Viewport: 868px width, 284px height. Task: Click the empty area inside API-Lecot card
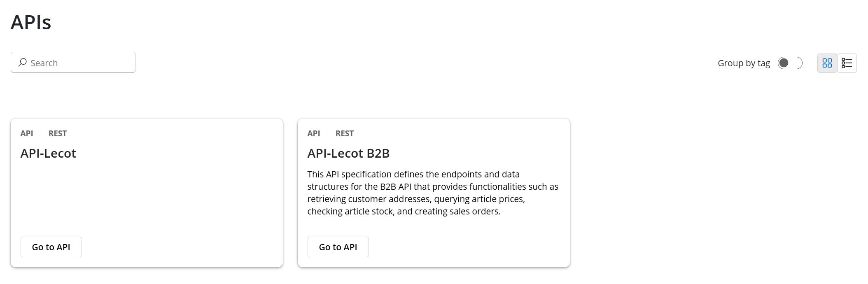pyautogui.click(x=147, y=198)
